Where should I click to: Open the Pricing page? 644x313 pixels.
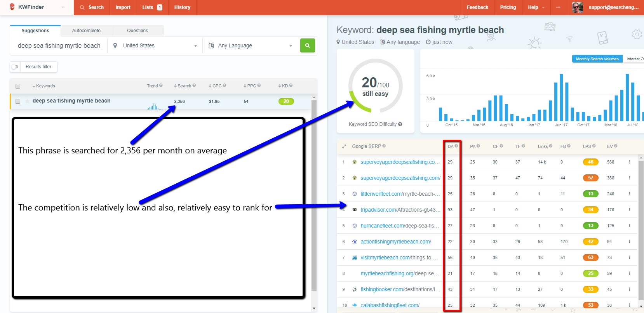click(x=508, y=7)
